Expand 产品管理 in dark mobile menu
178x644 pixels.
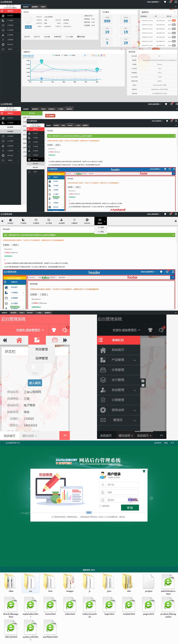(x=135, y=360)
